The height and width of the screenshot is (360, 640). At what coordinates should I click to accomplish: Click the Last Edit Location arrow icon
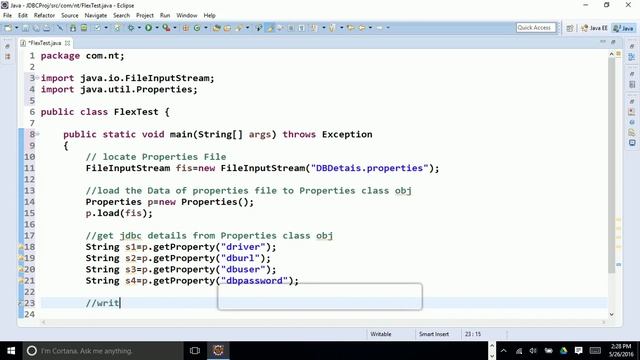pos(350,28)
